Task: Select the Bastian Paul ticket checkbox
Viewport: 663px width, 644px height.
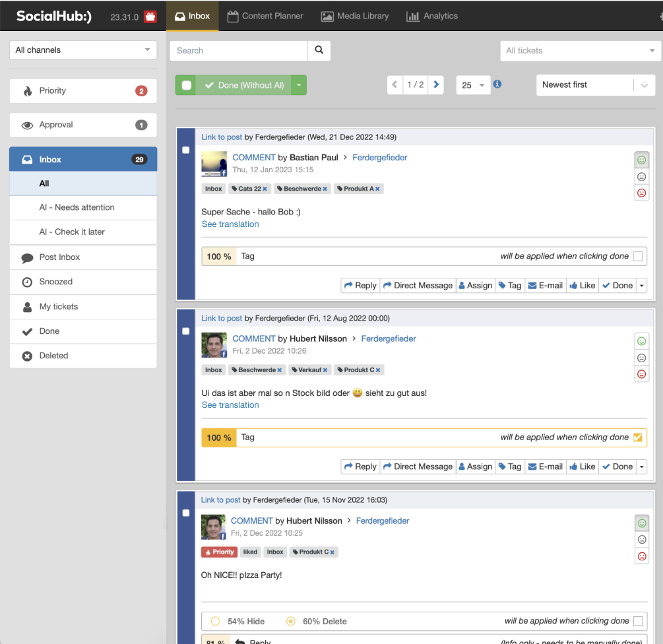Action: click(x=185, y=150)
